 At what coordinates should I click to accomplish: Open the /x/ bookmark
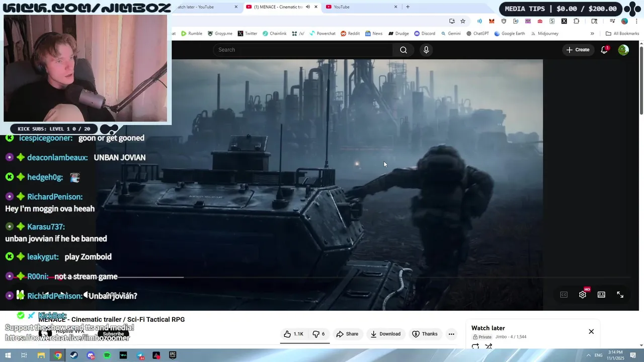[x=298, y=34]
